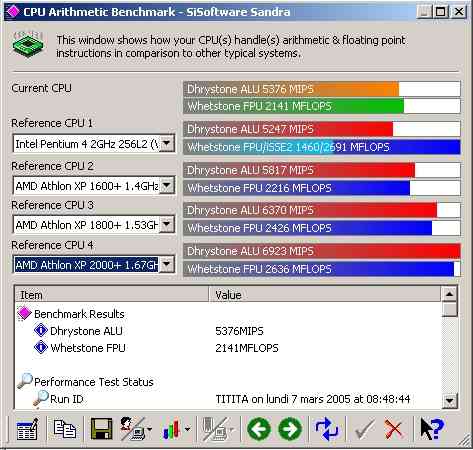Screen dimensions: 473x450
Task: Select the Performance Test Status item
Action: click(94, 382)
